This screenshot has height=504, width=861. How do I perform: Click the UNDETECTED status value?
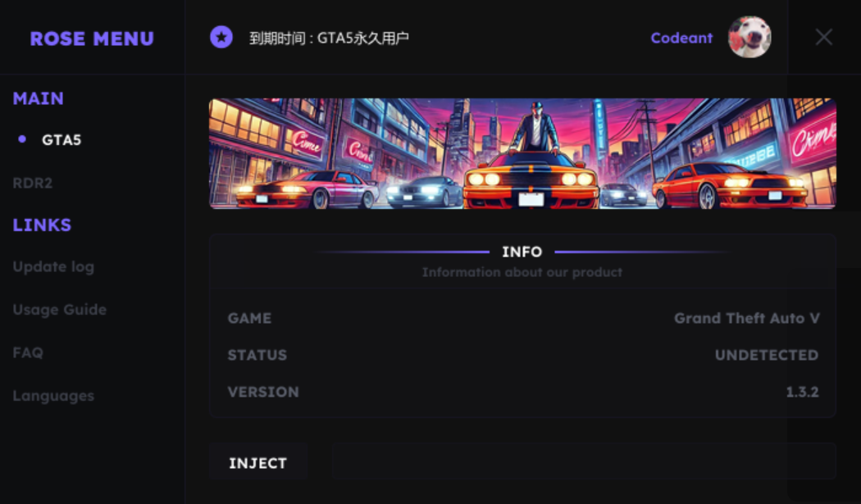(767, 355)
